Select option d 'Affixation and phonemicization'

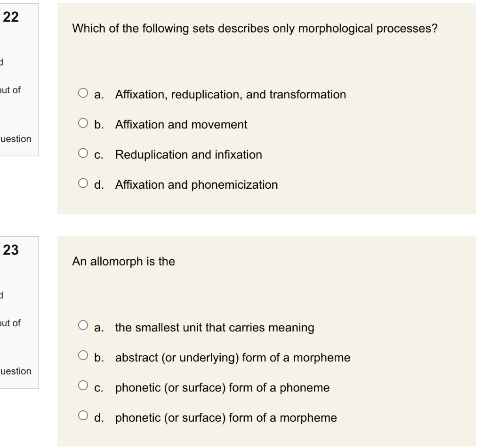click(83, 184)
